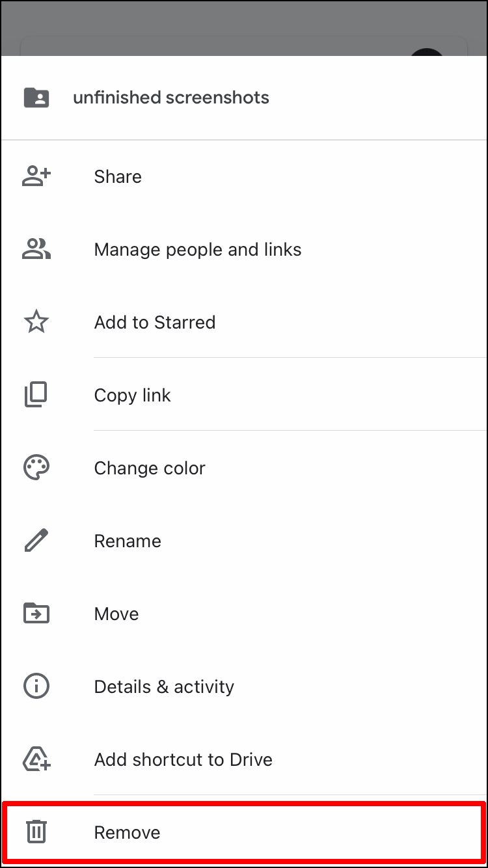
Task: Choose Add to Starred
Action: (x=155, y=322)
